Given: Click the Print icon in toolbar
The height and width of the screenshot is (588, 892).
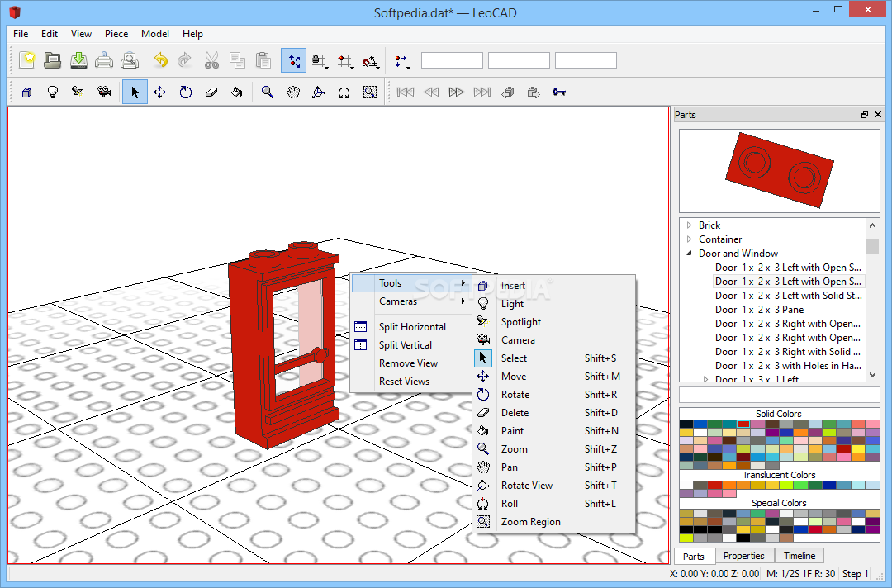Looking at the screenshot, I should coord(104,60).
